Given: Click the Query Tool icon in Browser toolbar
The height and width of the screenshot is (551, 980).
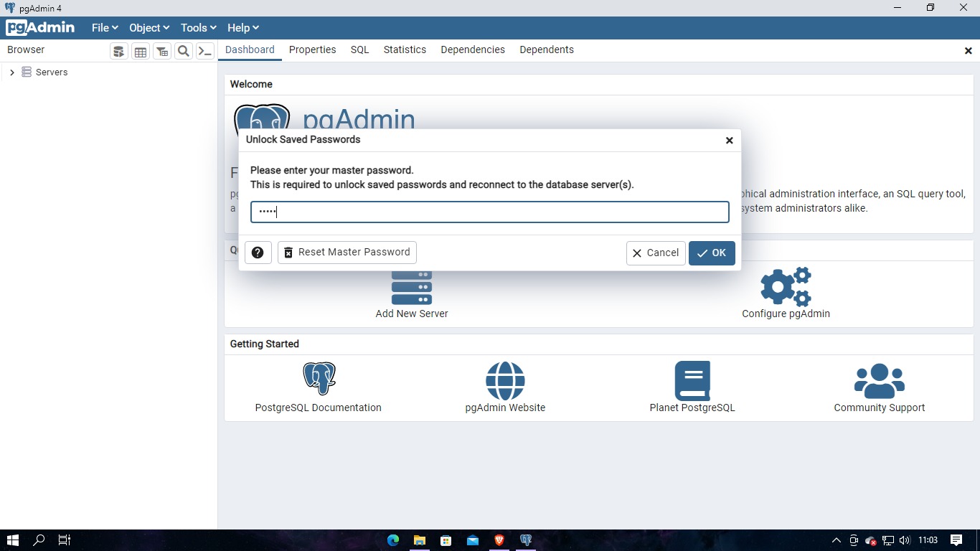Looking at the screenshot, I should [x=119, y=51].
